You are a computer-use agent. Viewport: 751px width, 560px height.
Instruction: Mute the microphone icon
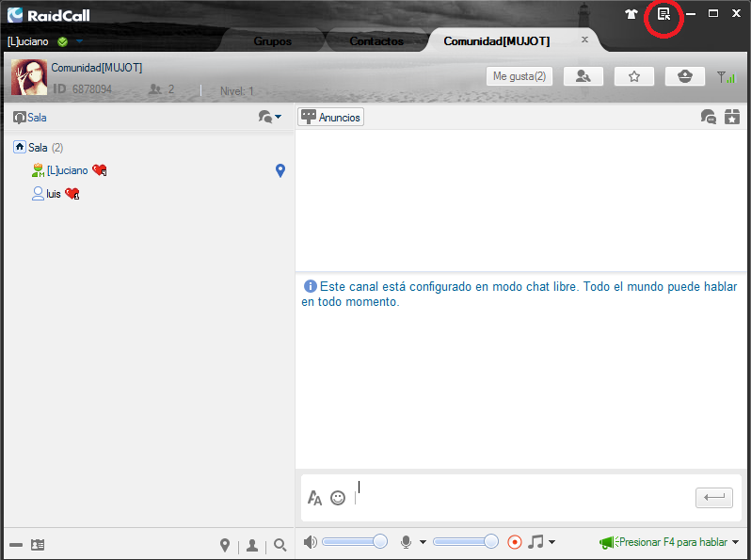pos(407,542)
